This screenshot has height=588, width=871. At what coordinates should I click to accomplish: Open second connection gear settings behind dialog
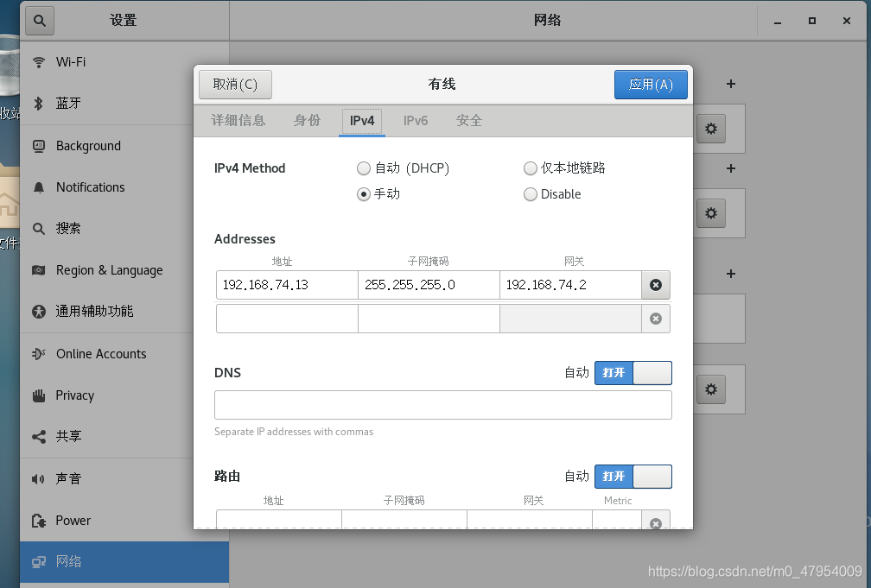coord(711,213)
